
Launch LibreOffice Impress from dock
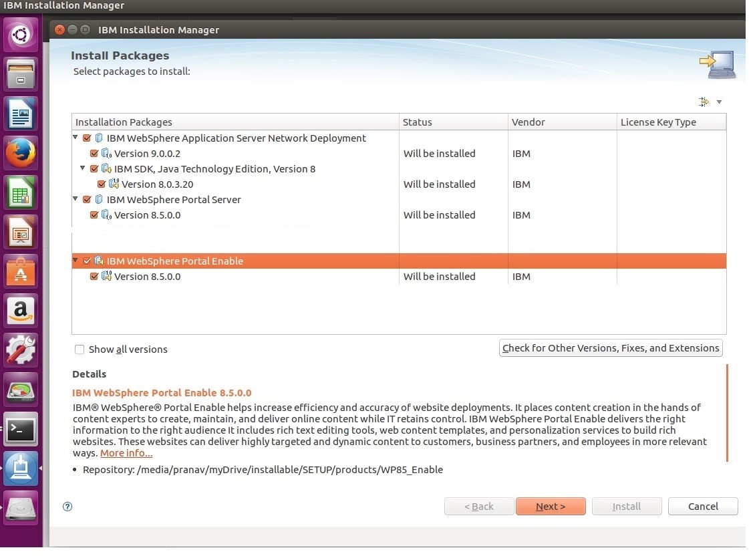[x=21, y=232]
